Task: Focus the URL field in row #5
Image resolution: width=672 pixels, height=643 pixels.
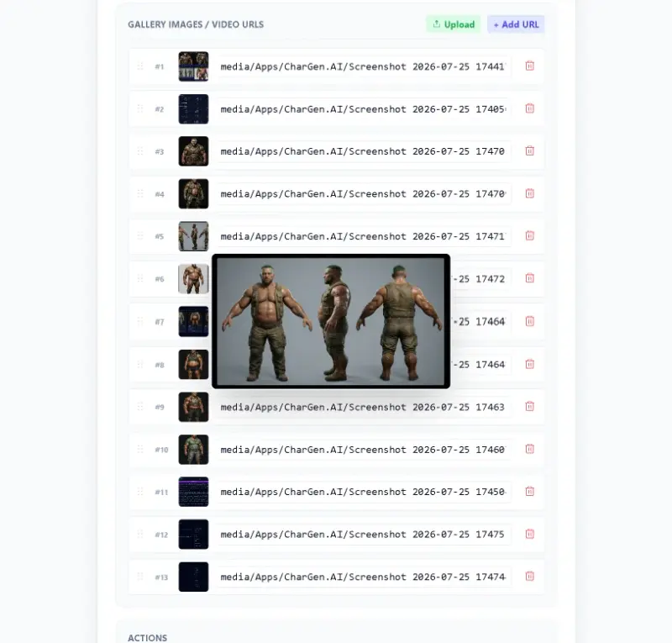Action: [x=363, y=236]
